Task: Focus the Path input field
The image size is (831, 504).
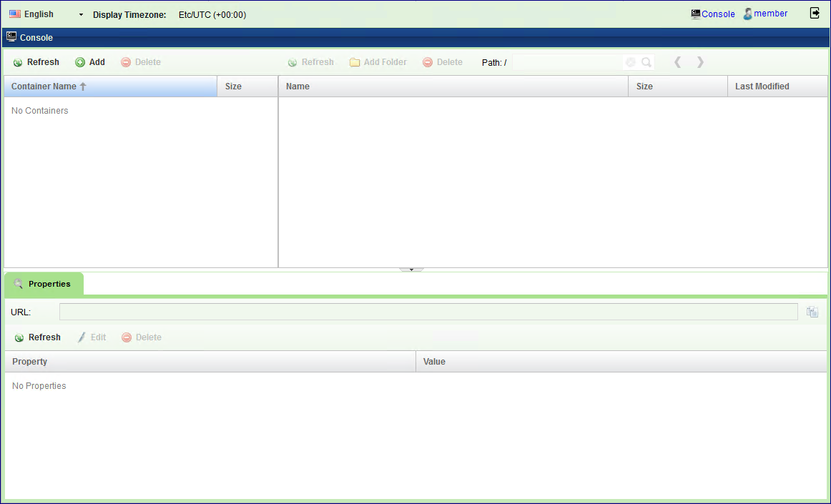Action: (567, 62)
